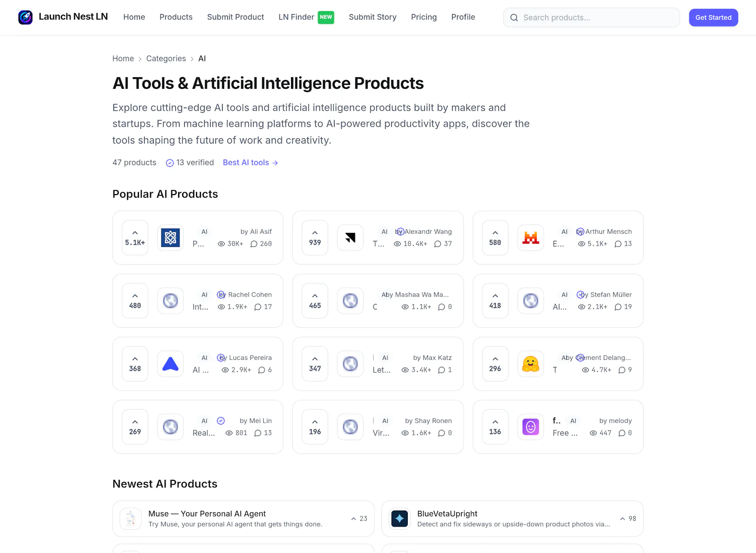Open the product logo by Ali Asif
The height and width of the screenshot is (553, 756).
171,238
